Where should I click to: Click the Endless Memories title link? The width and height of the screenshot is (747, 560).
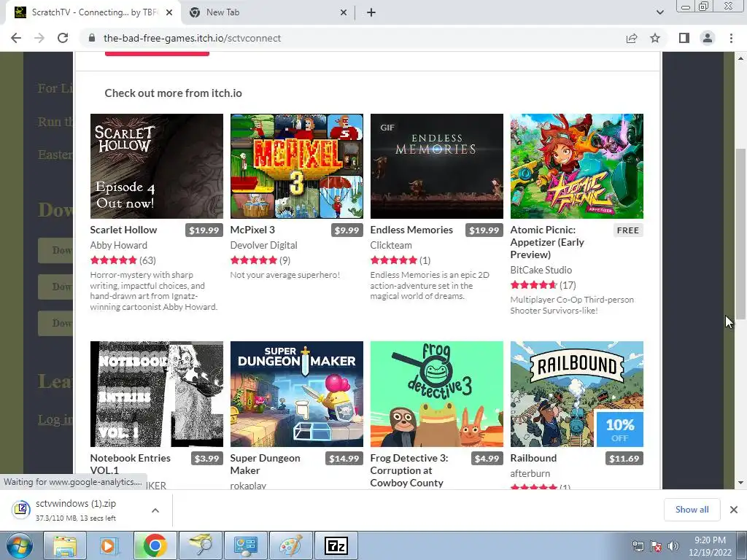click(x=411, y=230)
